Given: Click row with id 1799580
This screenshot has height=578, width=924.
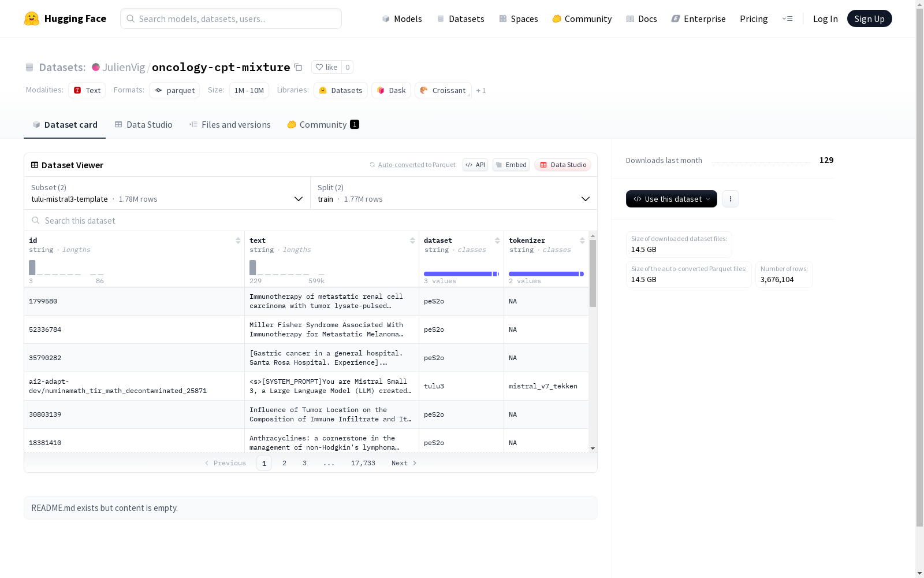Looking at the screenshot, I should [307, 301].
